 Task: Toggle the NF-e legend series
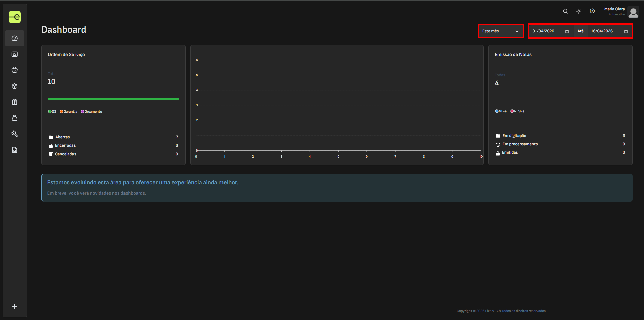pos(501,111)
